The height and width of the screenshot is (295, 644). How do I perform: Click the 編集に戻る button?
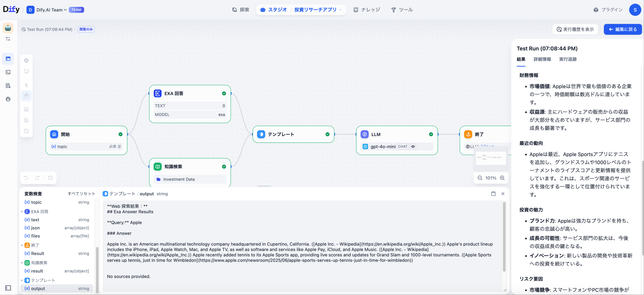click(x=623, y=29)
